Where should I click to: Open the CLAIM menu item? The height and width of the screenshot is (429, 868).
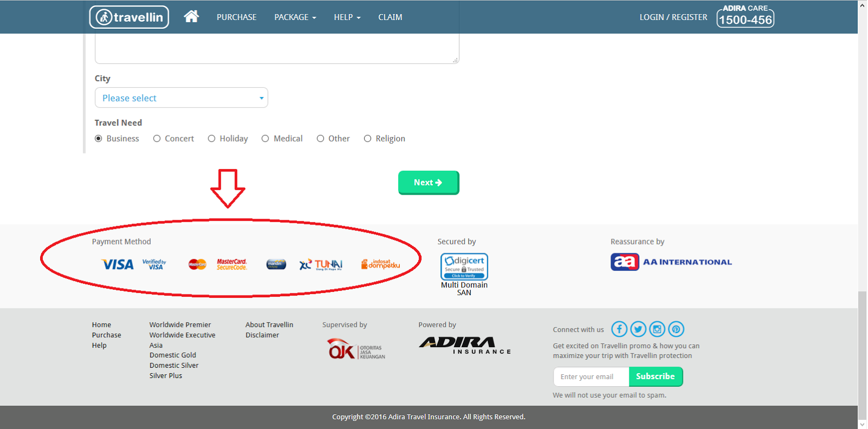point(390,17)
